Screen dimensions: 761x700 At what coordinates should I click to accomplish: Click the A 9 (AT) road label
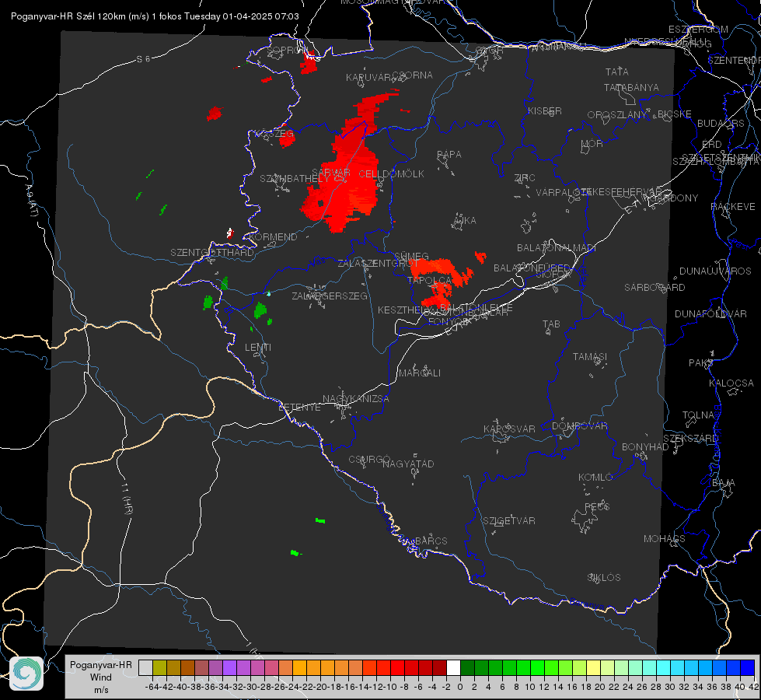click(31, 200)
